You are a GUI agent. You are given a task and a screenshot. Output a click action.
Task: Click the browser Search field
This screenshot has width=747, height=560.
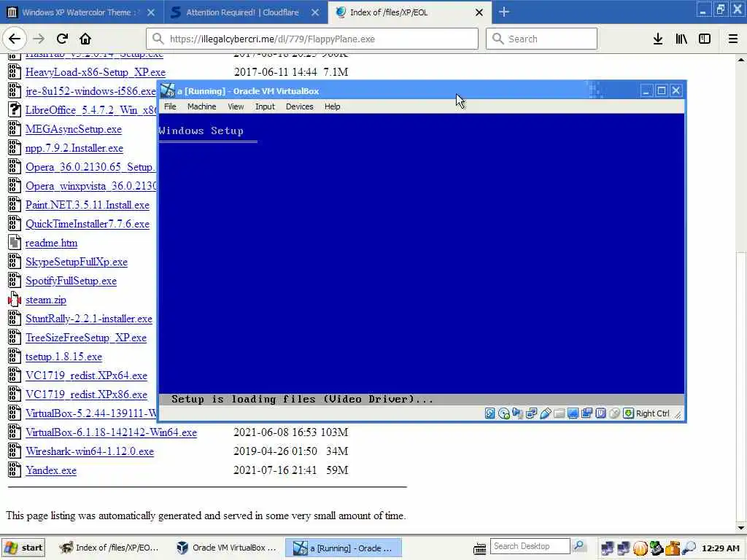tap(541, 39)
